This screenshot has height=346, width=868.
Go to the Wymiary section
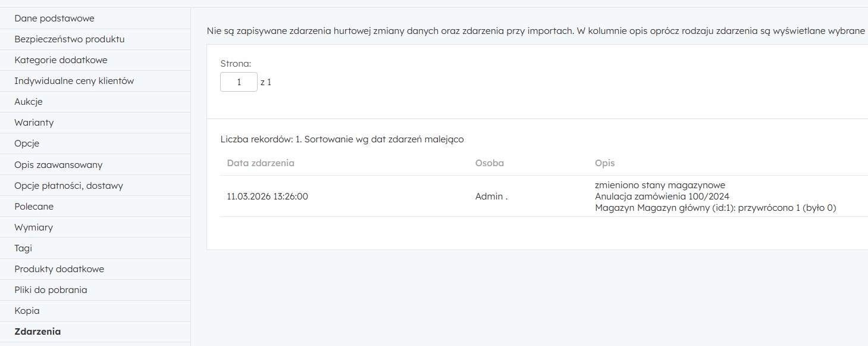click(x=33, y=227)
